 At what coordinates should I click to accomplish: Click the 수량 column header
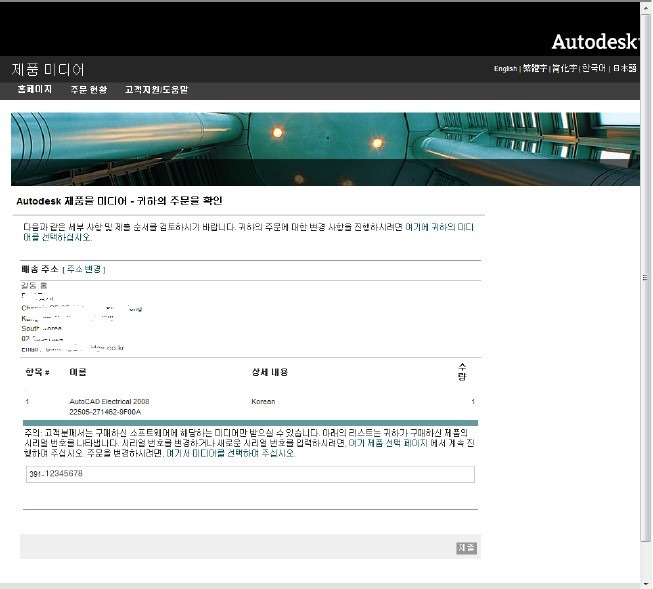(462, 372)
